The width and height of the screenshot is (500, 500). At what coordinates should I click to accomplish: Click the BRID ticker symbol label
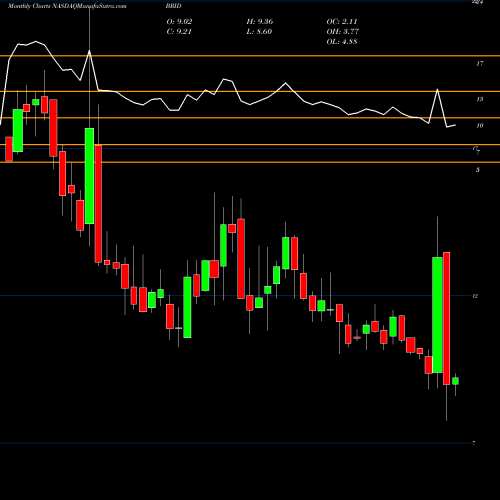(x=173, y=6)
